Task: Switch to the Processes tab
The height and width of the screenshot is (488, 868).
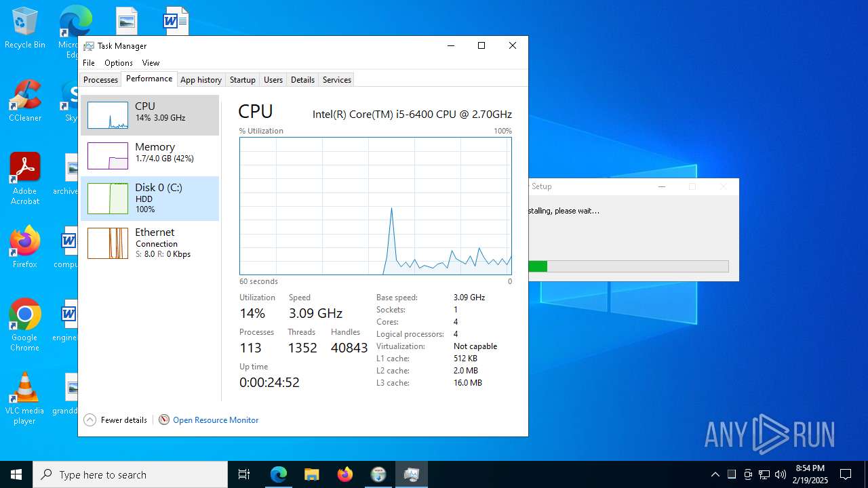Action: click(x=100, y=80)
